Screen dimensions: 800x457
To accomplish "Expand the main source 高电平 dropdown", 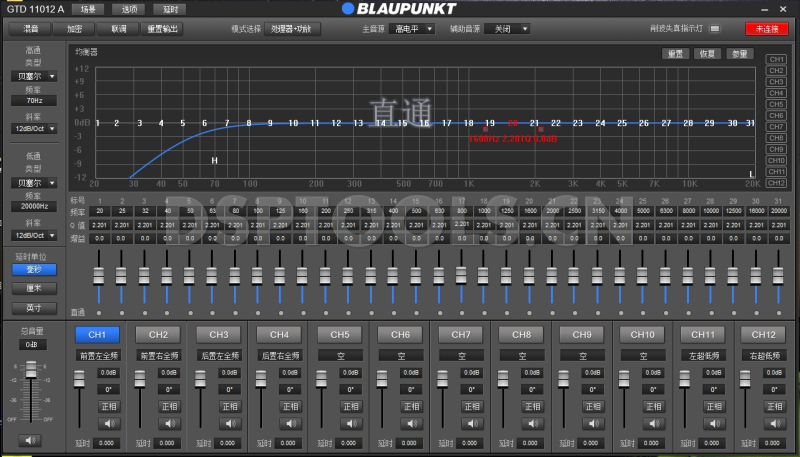I will (412, 29).
